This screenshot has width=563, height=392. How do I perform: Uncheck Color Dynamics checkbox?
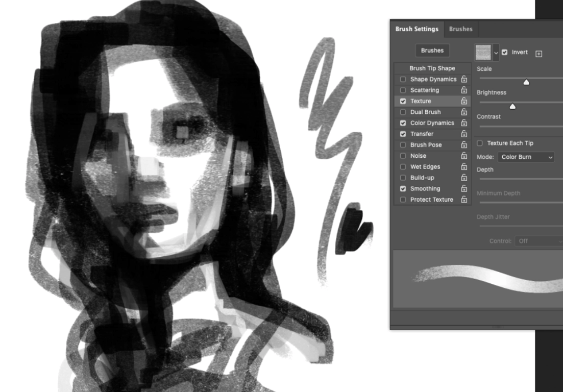tap(403, 123)
